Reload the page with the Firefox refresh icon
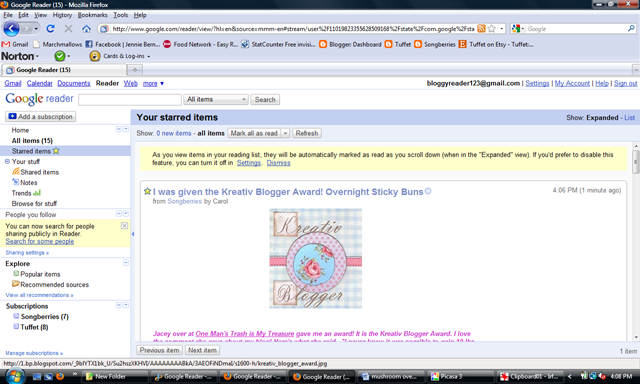The width and height of the screenshot is (640, 384). pos(51,29)
